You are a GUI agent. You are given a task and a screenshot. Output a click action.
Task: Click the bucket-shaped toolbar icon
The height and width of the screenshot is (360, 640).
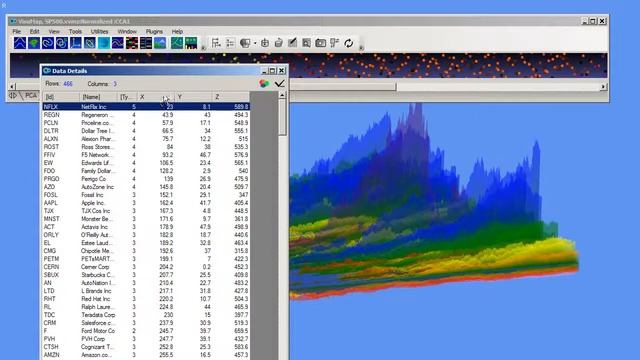[x=279, y=43]
